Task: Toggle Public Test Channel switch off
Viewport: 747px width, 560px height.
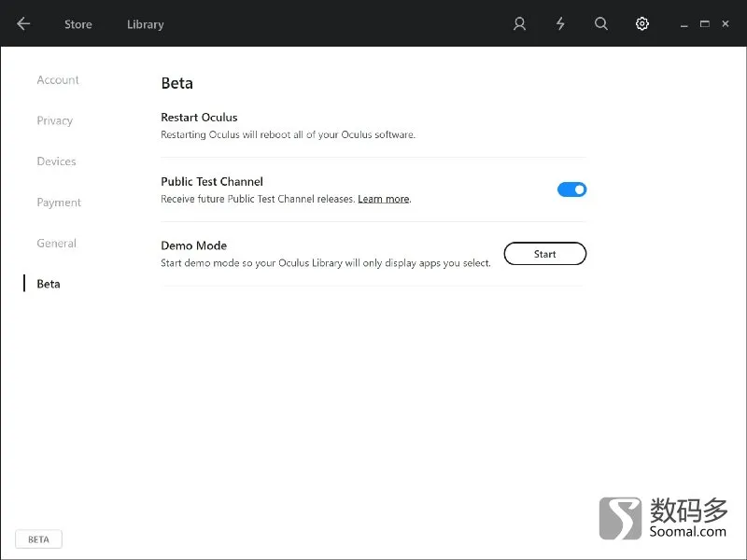Action: pos(571,189)
